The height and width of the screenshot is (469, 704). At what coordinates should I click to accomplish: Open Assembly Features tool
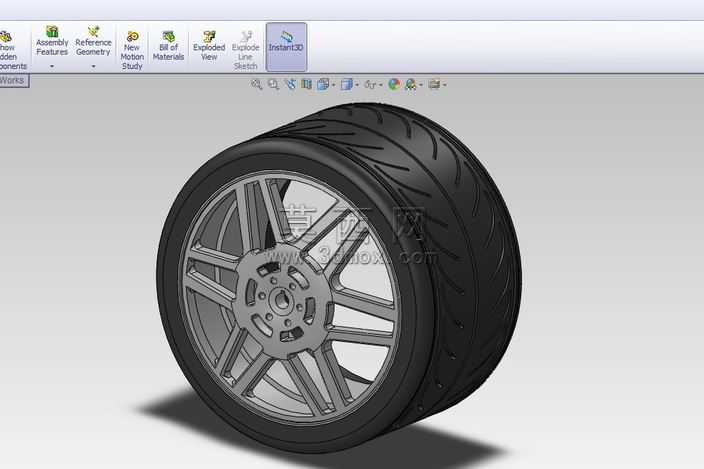click(x=52, y=41)
